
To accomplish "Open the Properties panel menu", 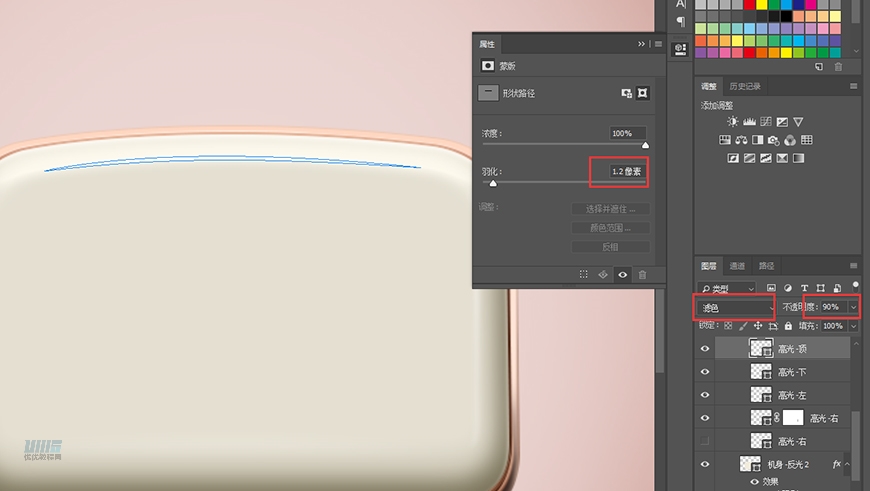I will (x=658, y=44).
